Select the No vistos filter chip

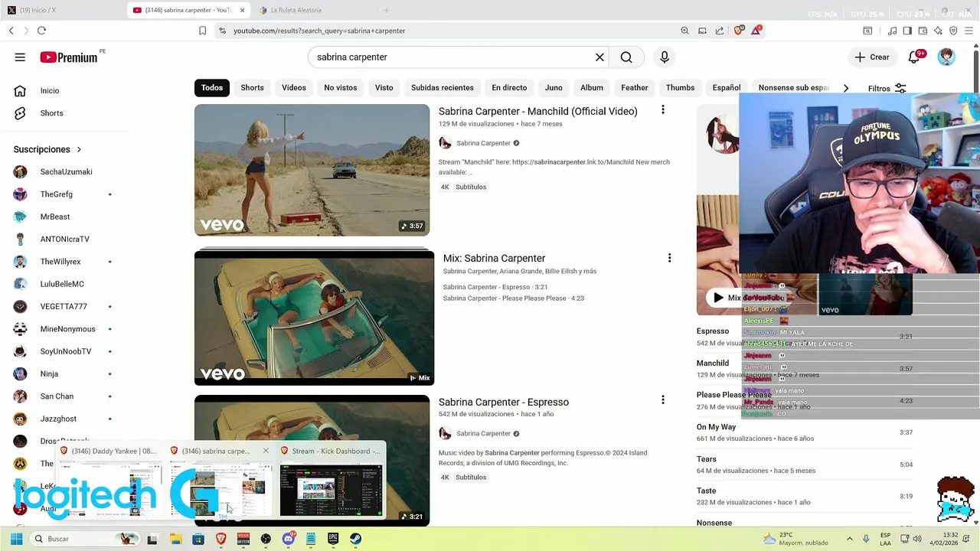[340, 88]
